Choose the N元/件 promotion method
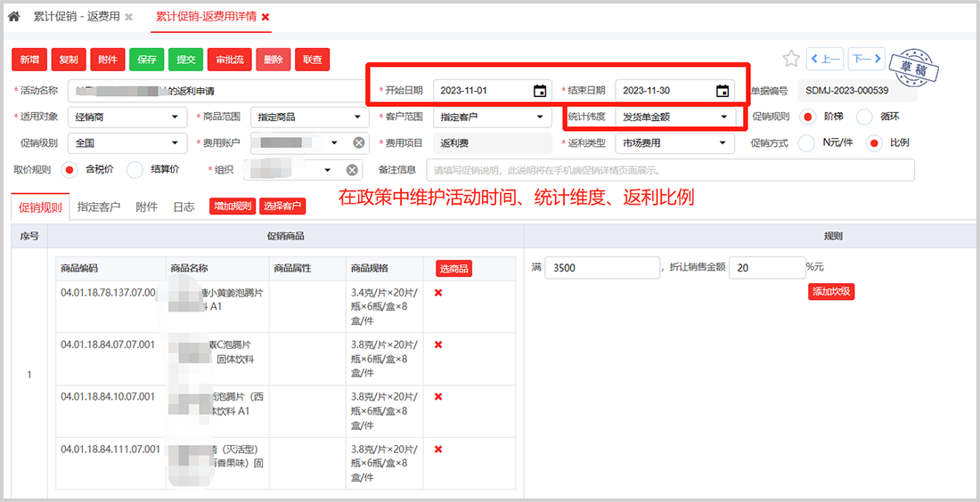Screen dimensions: 980x502 pos(806,143)
